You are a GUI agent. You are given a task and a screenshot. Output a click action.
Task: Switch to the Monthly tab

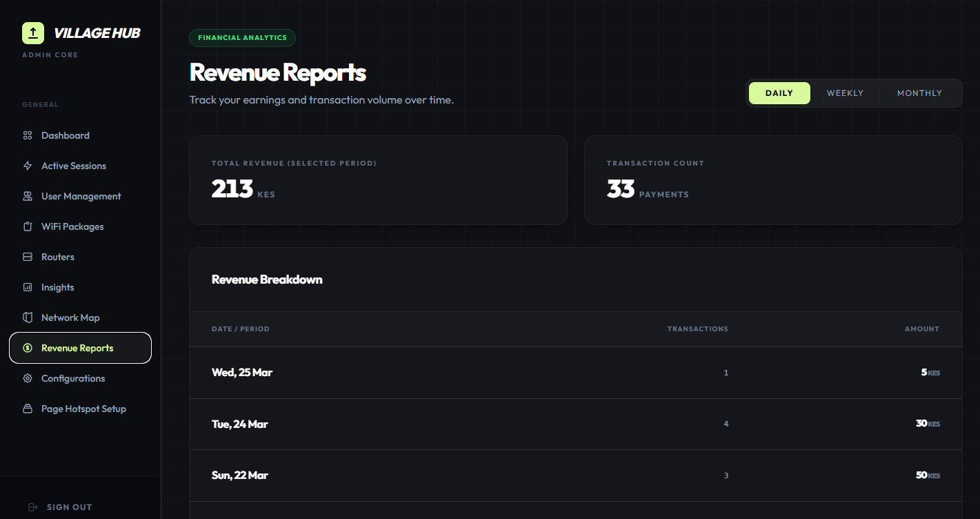point(919,92)
